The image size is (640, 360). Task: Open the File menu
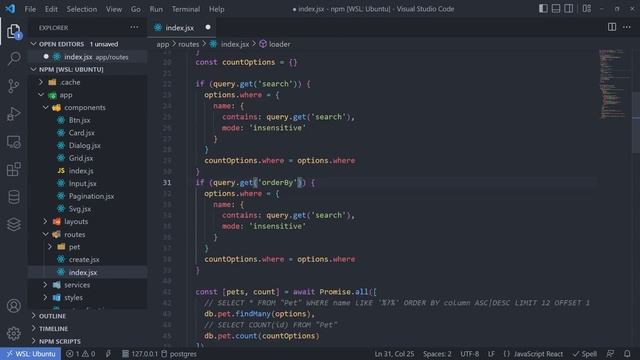pos(30,9)
